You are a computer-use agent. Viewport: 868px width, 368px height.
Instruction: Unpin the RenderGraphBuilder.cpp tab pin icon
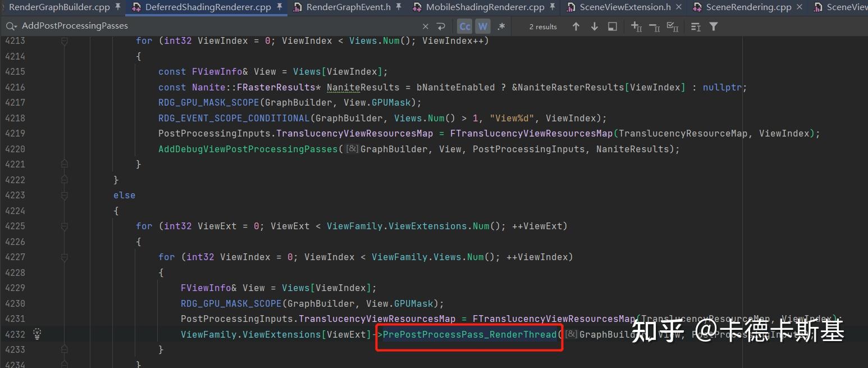pos(117,7)
